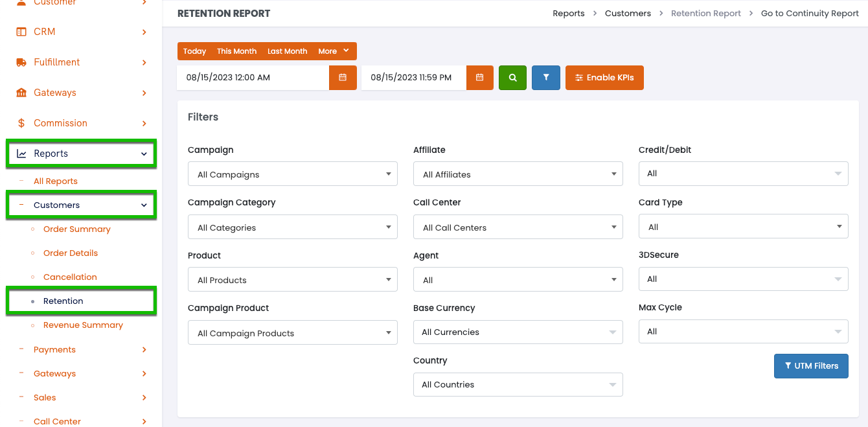Expand the All Affiliates dropdown
This screenshot has width=868, height=427.
(x=518, y=174)
